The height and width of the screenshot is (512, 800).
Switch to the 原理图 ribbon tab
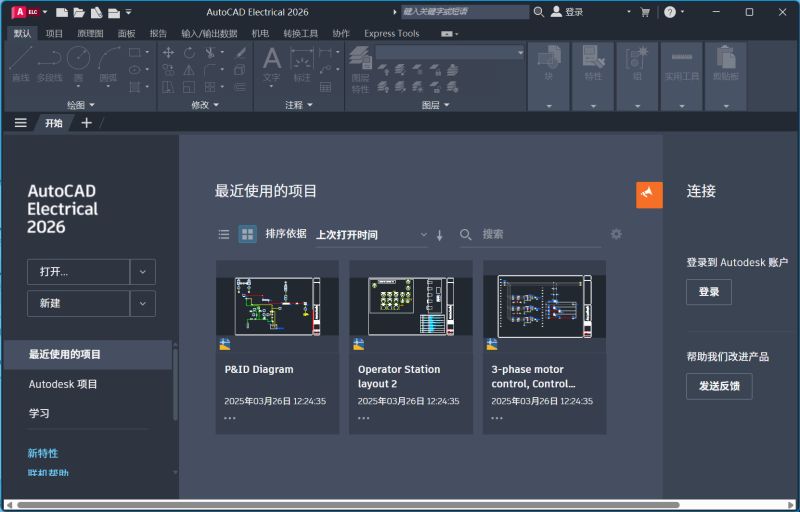(90, 34)
